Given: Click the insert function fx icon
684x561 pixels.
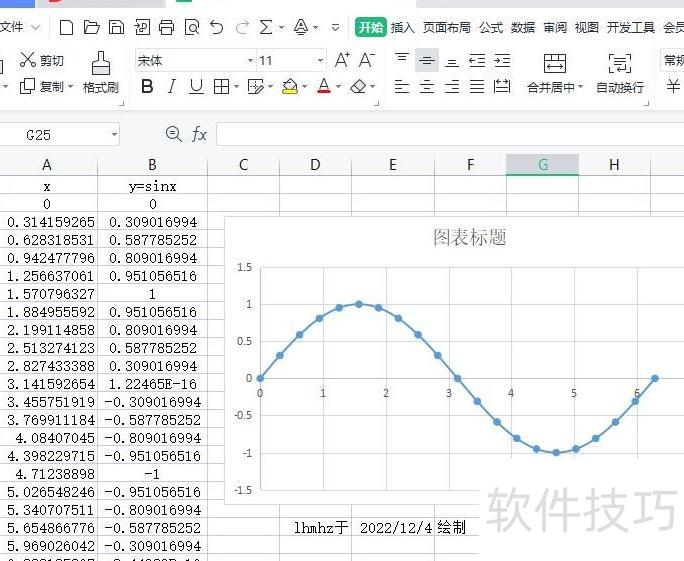Looking at the screenshot, I should click(x=200, y=134).
